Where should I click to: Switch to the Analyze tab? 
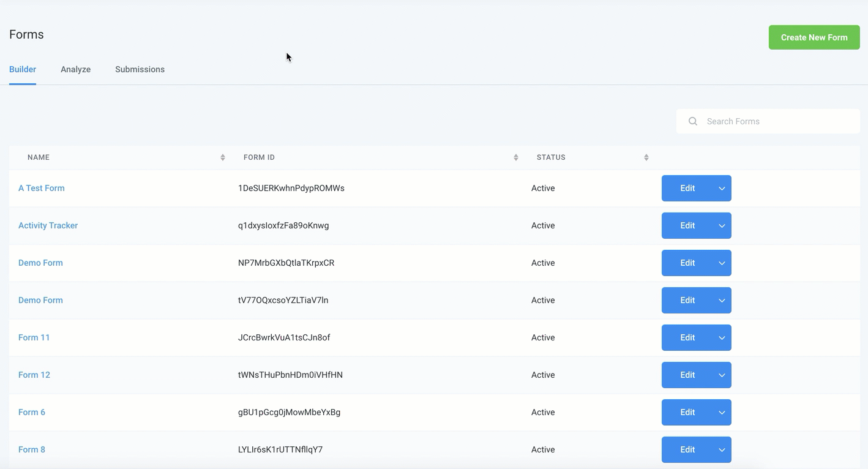pos(76,69)
